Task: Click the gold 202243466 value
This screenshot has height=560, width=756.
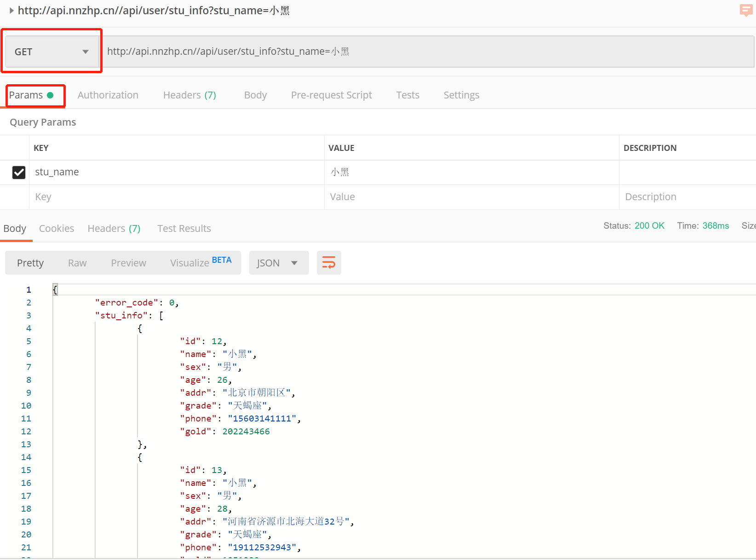Action: (246, 432)
